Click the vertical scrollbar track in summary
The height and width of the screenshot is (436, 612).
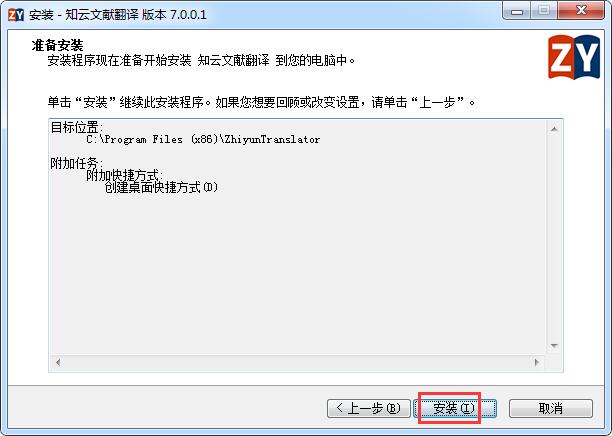(554, 237)
